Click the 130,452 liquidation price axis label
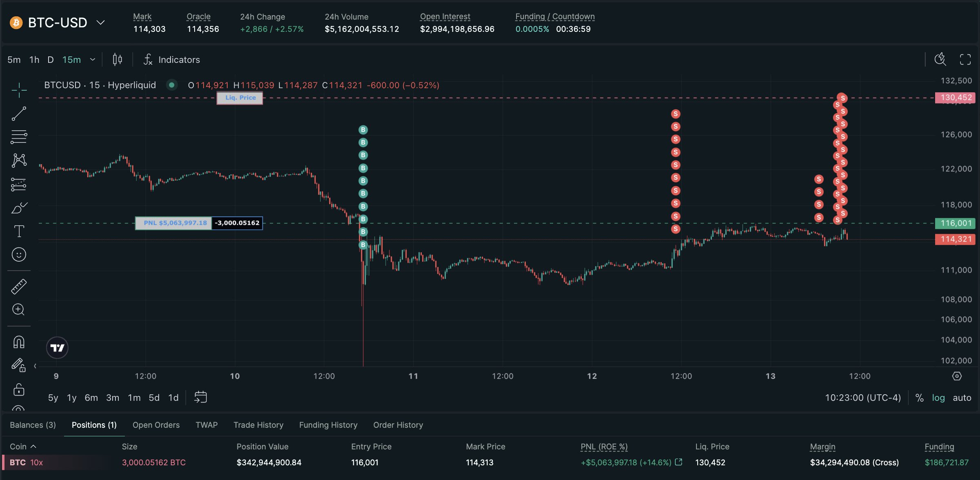980x480 pixels. tap(955, 98)
